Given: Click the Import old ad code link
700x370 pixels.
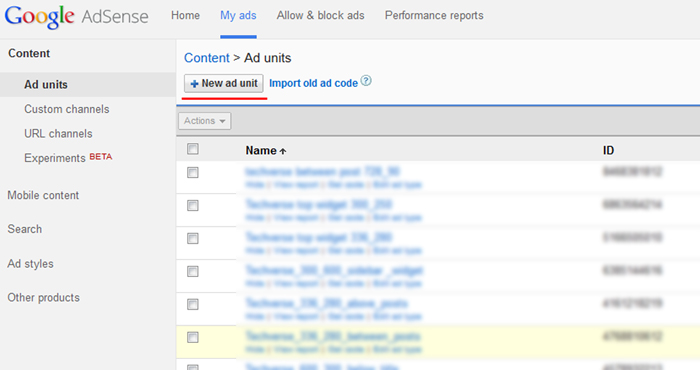Looking at the screenshot, I should click(313, 83).
